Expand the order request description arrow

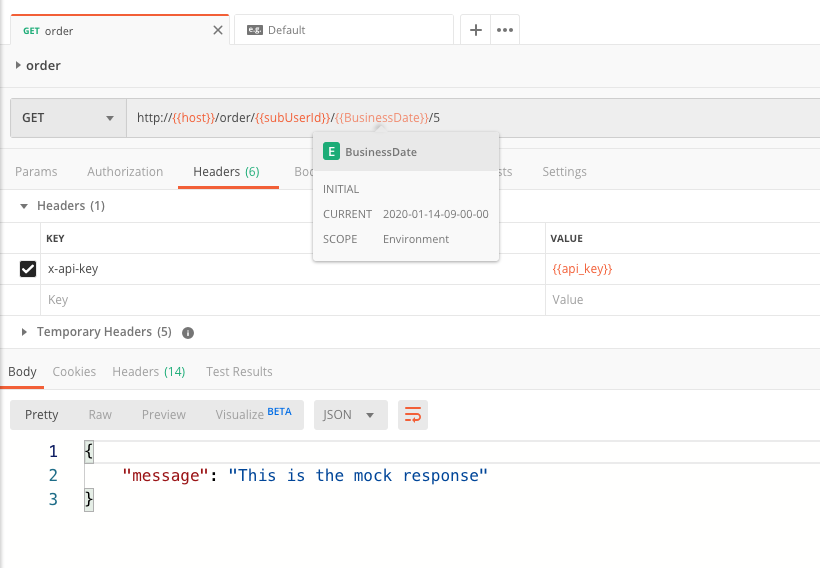18,65
